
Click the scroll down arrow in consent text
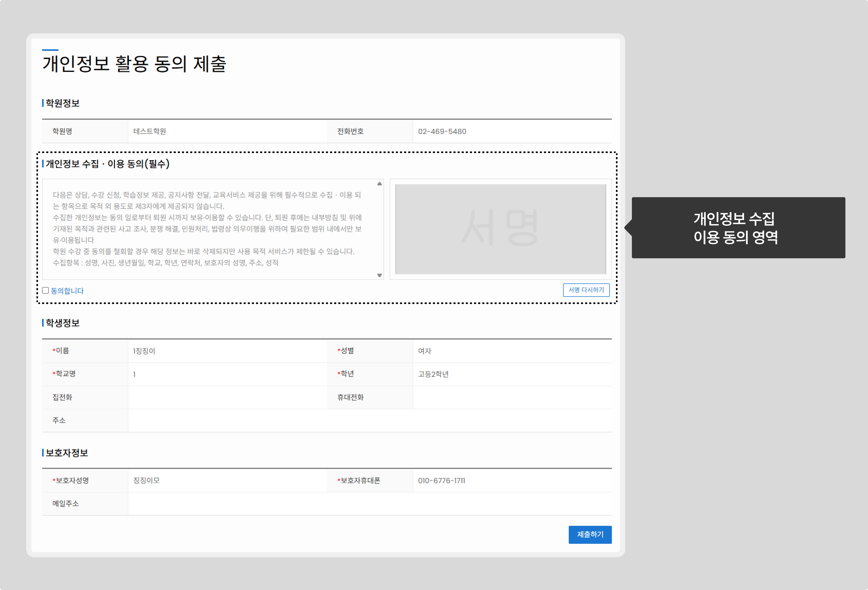pos(380,275)
